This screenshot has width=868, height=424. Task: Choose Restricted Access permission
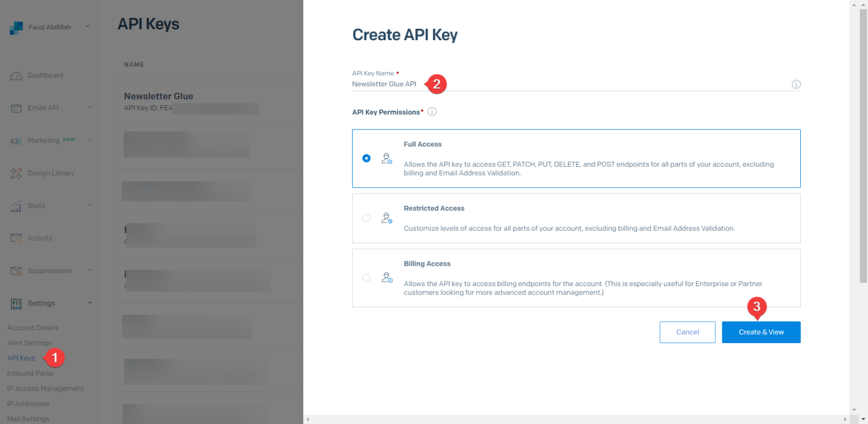coord(366,218)
